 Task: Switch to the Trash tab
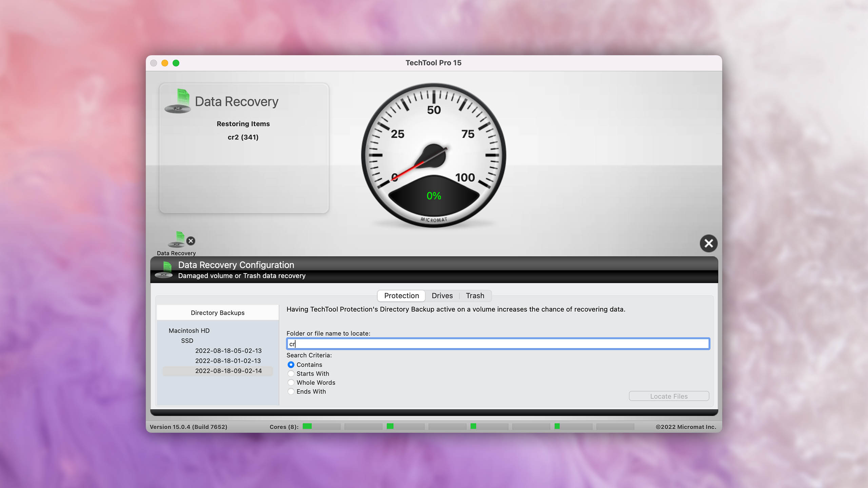click(x=475, y=296)
